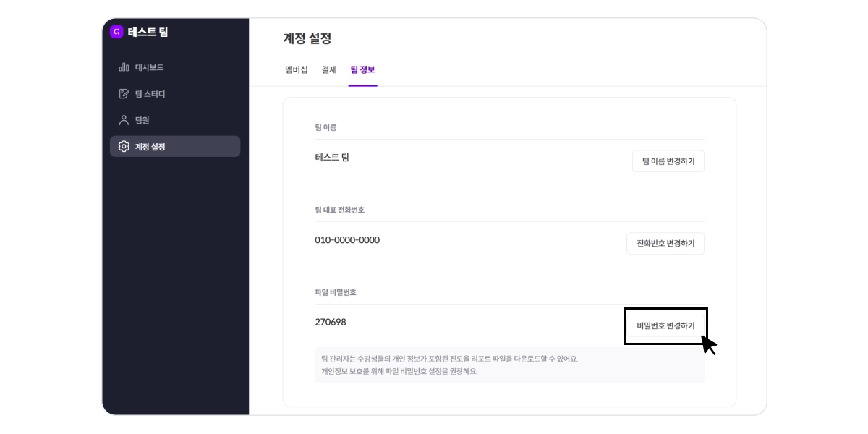This screenshot has height=434, width=868.
Task: Click the purple team logo icon
Action: click(116, 32)
